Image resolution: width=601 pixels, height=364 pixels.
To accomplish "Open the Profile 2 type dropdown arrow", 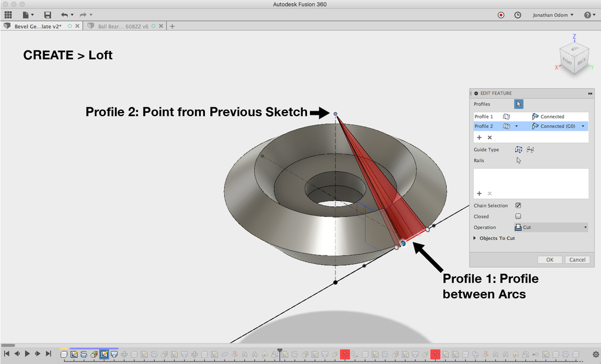I will coord(516,126).
